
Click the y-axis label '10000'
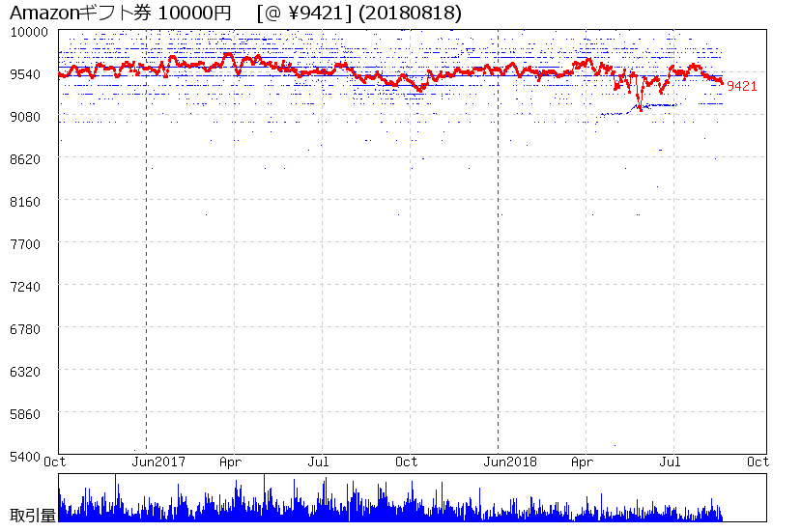(29, 32)
